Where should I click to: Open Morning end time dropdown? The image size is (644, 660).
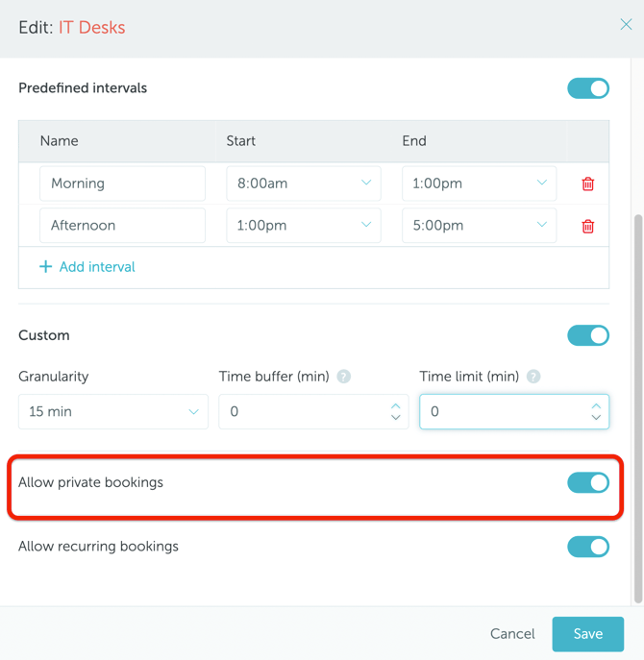pyautogui.click(x=479, y=183)
